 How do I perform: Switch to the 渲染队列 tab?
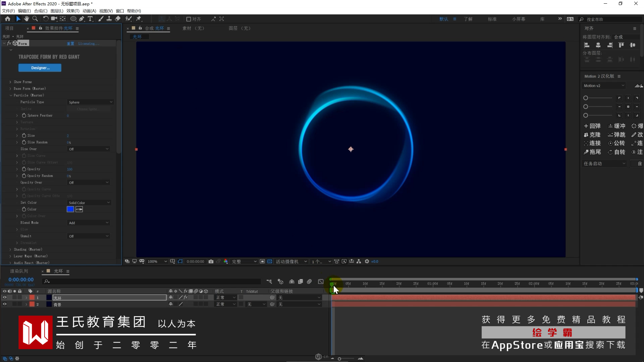(19, 271)
